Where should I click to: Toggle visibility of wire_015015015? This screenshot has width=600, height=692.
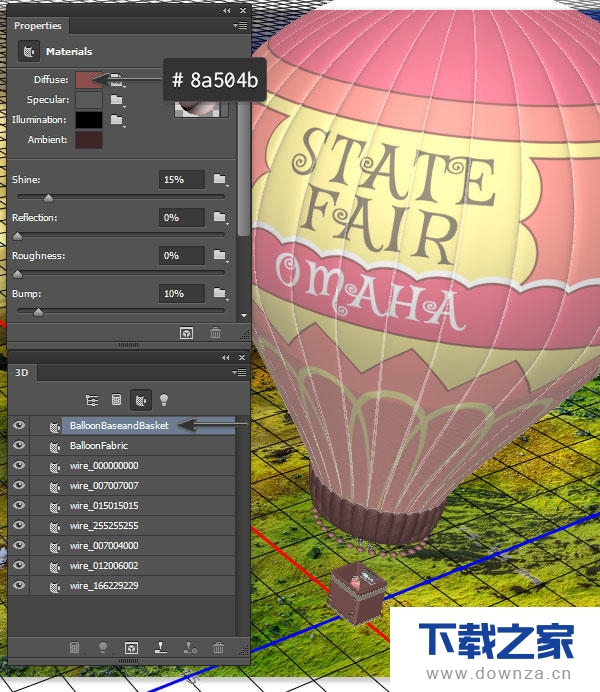pos(19,505)
